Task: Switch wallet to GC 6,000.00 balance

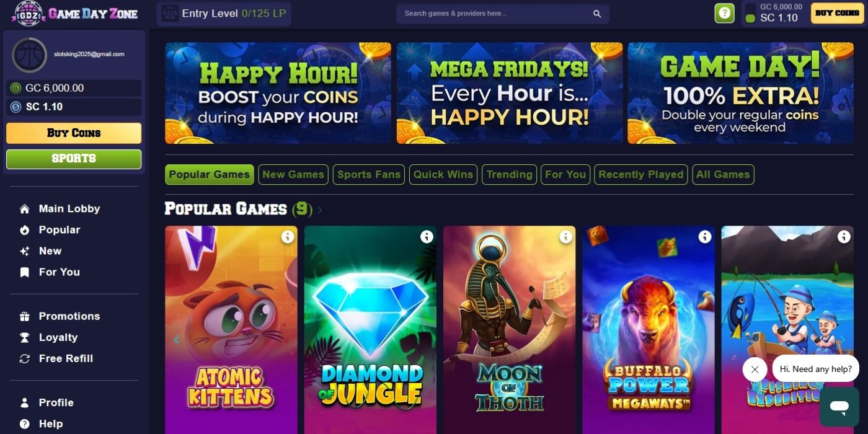Action: tap(74, 88)
